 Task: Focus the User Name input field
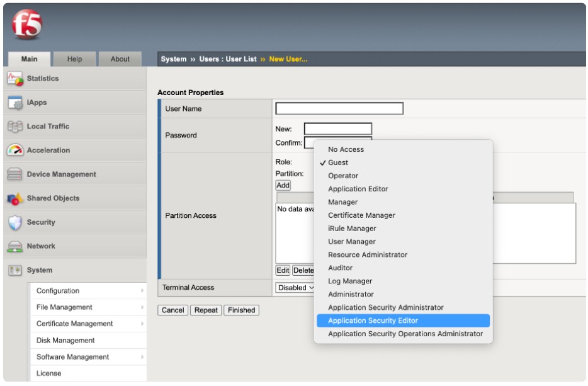[x=339, y=109]
